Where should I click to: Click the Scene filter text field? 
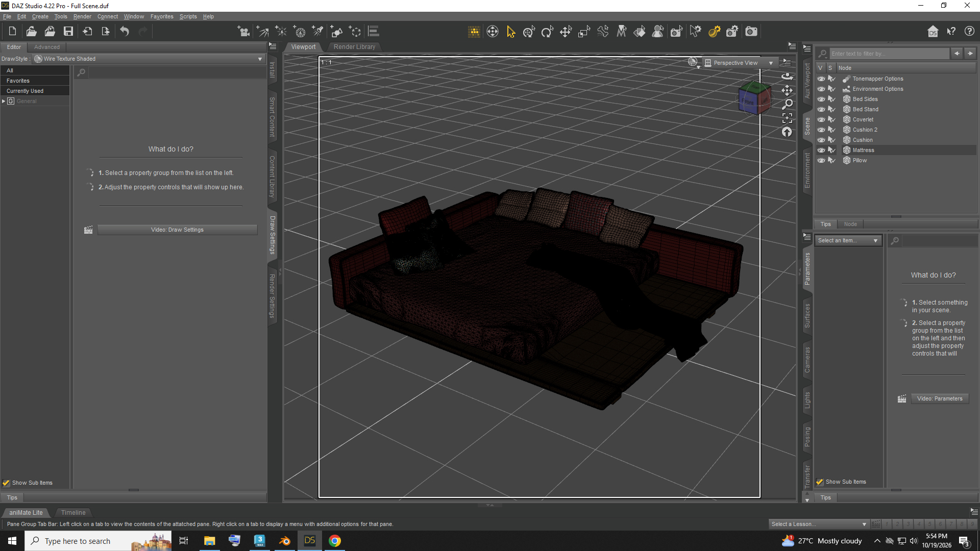889,54
